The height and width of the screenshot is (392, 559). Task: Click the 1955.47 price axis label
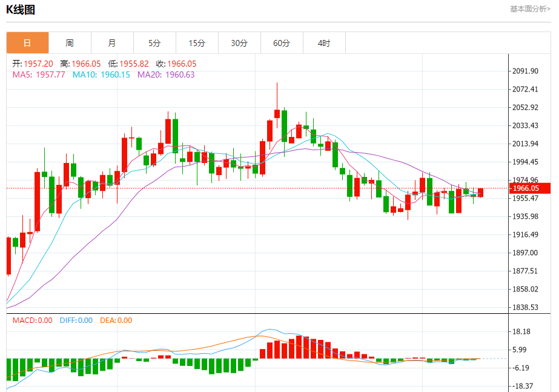click(525, 198)
